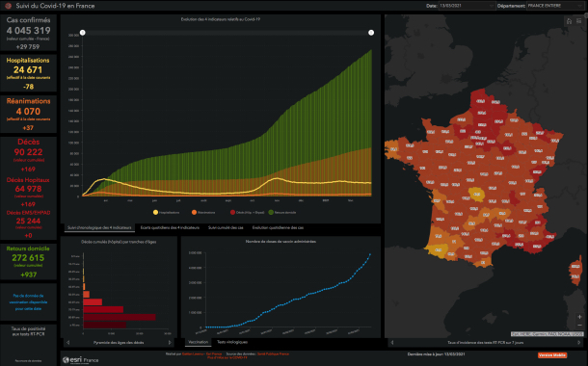The image size is (588, 366).
Task: Open Suivi cumulé des cas tab
Action: [x=226, y=227]
